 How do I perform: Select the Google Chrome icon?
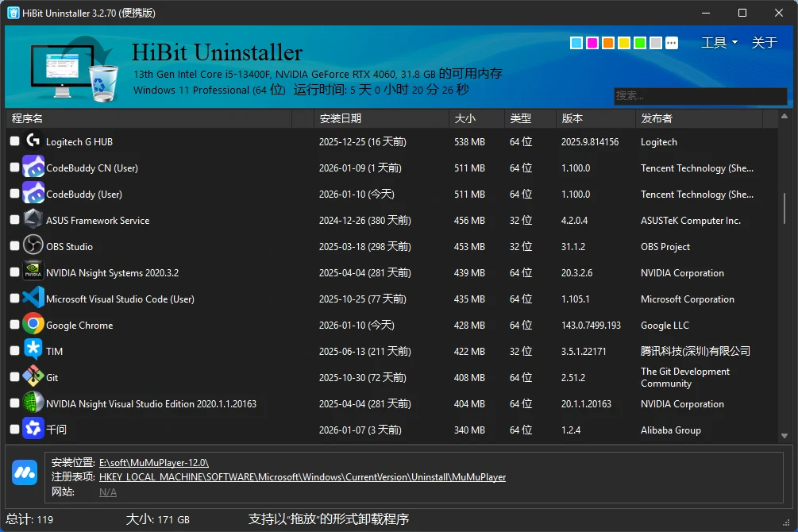pos(33,325)
